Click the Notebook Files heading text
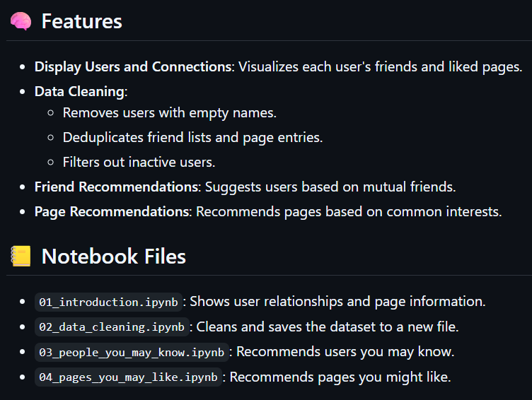The image size is (532, 400). click(x=113, y=256)
